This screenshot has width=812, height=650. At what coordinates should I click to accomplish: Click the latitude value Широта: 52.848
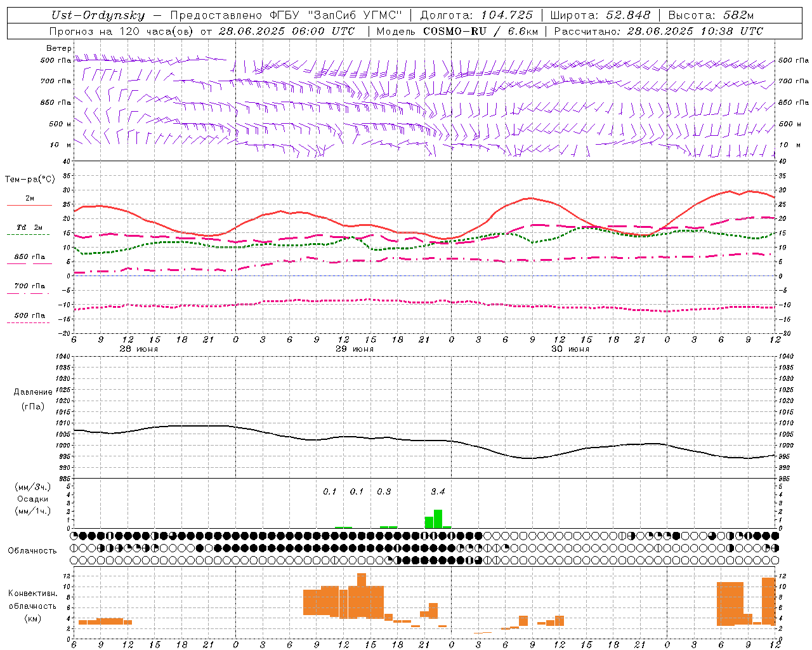tap(600, 16)
